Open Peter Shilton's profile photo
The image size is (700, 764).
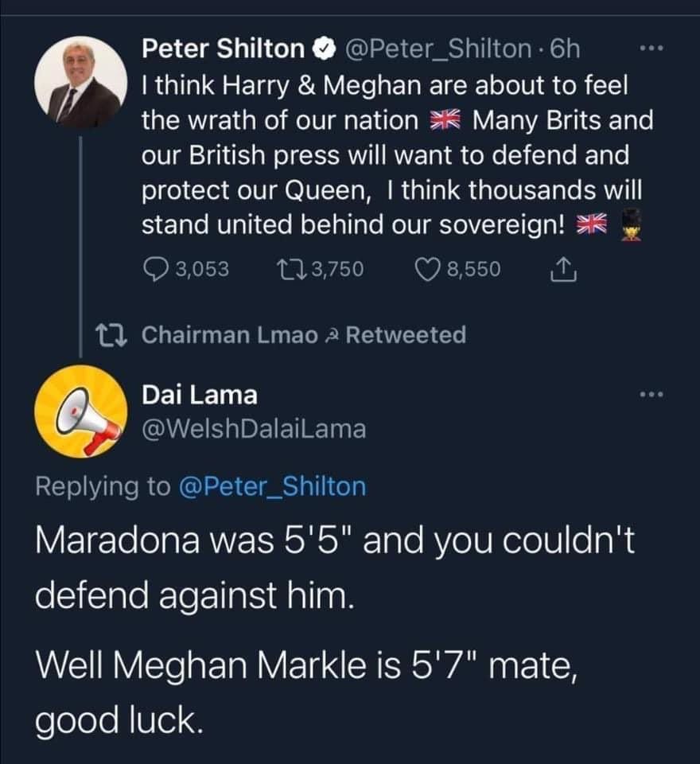click(x=80, y=83)
